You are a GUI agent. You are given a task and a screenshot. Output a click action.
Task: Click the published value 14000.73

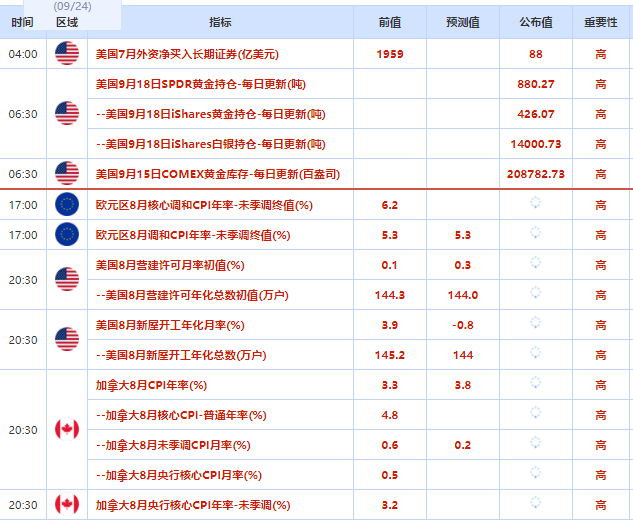tap(536, 144)
